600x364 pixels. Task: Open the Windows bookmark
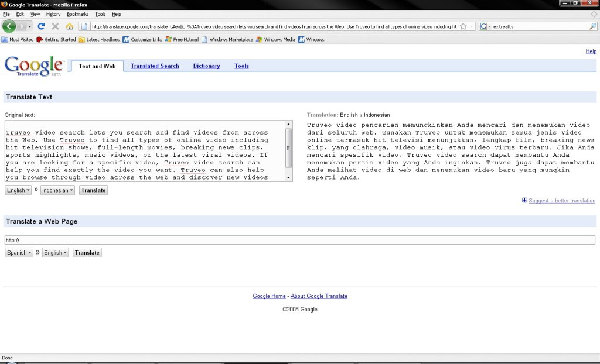pos(311,39)
